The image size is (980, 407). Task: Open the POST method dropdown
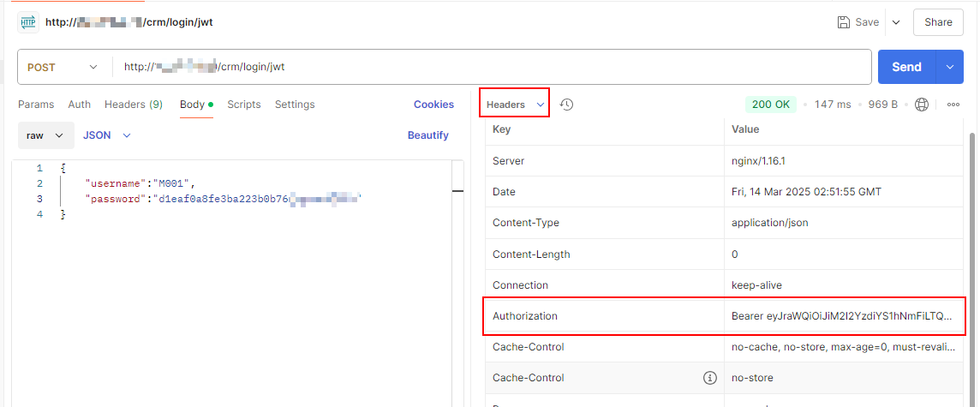(63, 67)
